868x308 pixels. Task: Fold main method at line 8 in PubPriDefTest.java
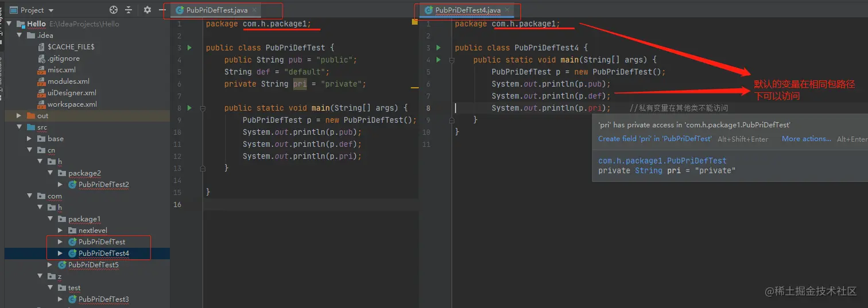pos(202,108)
